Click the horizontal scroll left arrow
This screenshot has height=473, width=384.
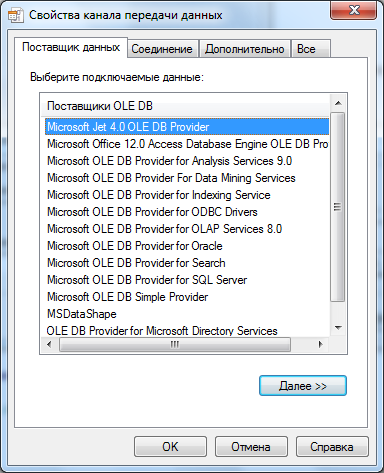[50, 344]
